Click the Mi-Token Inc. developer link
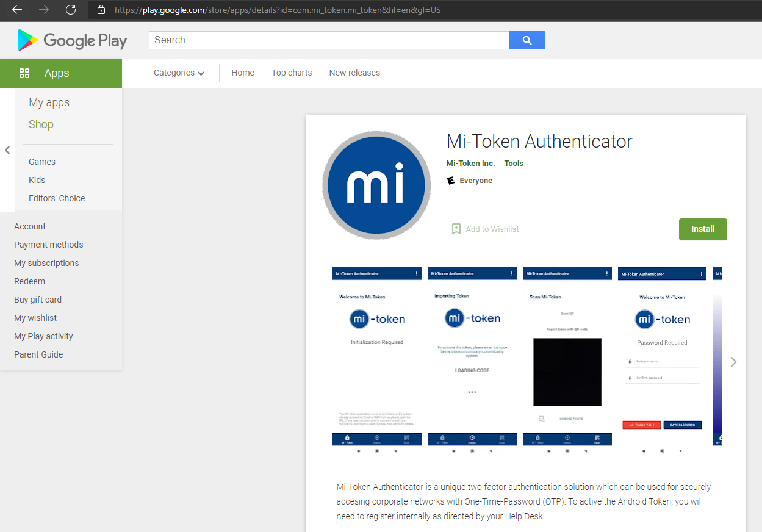Image resolution: width=762 pixels, height=532 pixels. (470, 164)
